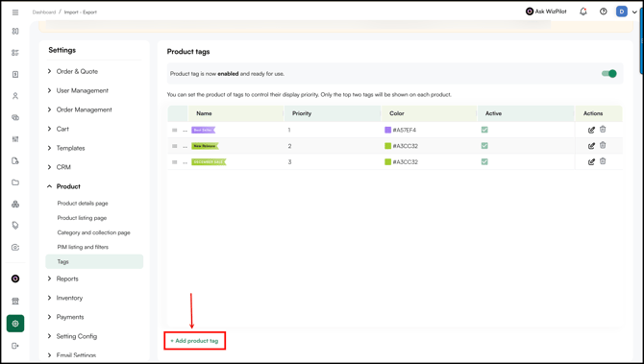Click the purple #A57EF4 color swatch
The width and height of the screenshot is (644, 364).
pos(387,130)
